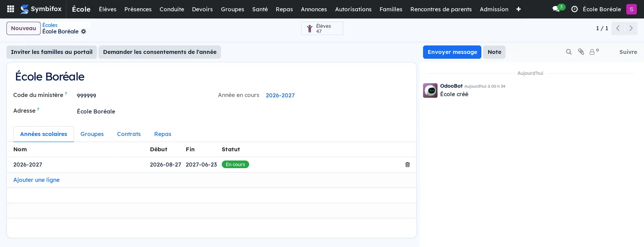This screenshot has height=247, width=644.
Task: Open the Rencontres de parents menu
Action: coord(441,9)
